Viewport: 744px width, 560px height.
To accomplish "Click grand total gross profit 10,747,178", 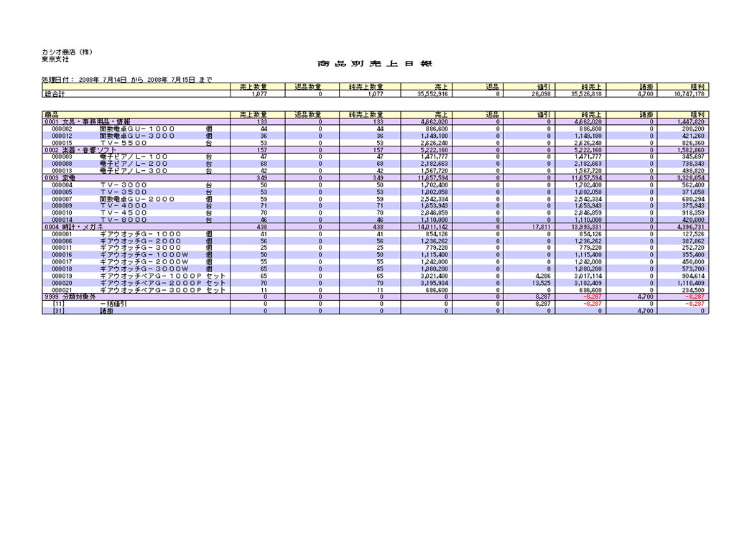I will click(x=689, y=93).
